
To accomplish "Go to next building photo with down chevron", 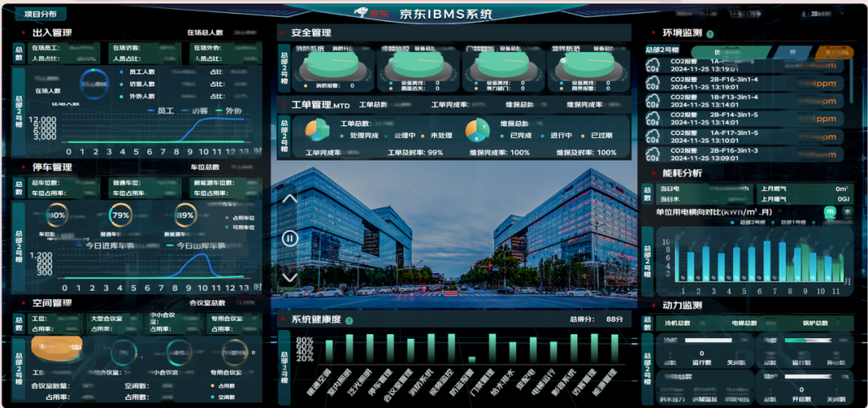I will tap(290, 278).
